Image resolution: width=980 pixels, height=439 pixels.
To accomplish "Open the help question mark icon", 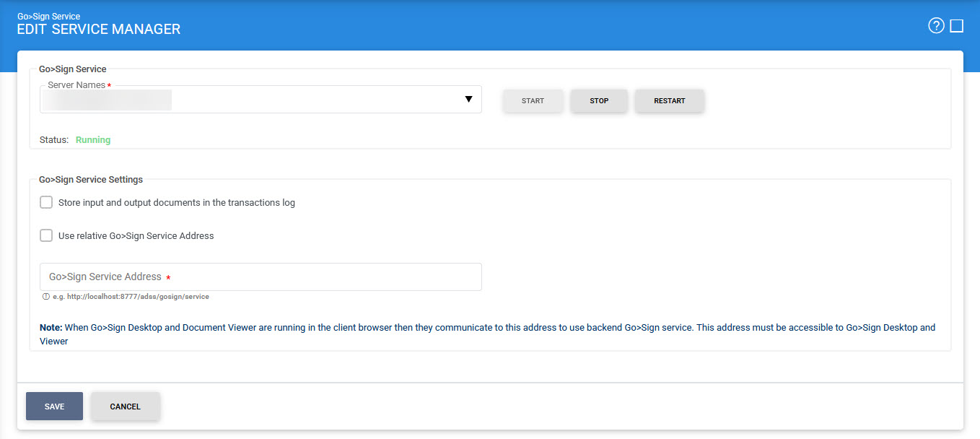I will 936,26.
